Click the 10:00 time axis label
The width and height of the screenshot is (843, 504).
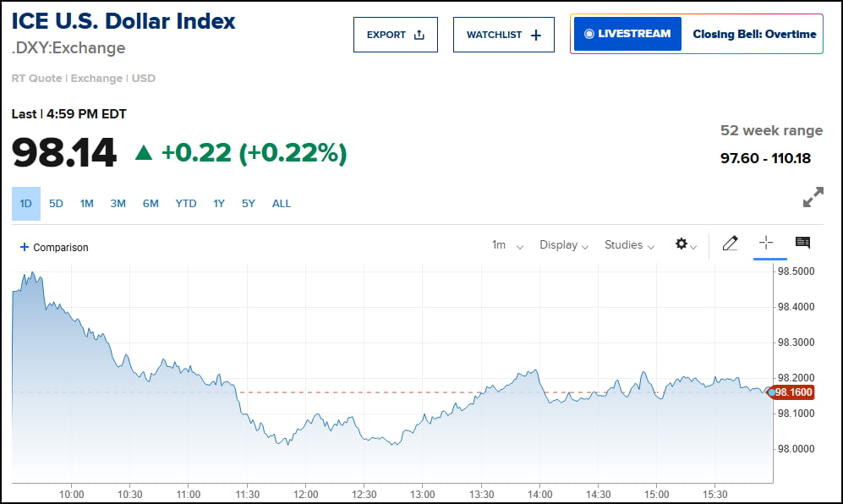pyautogui.click(x=72, y=495)
